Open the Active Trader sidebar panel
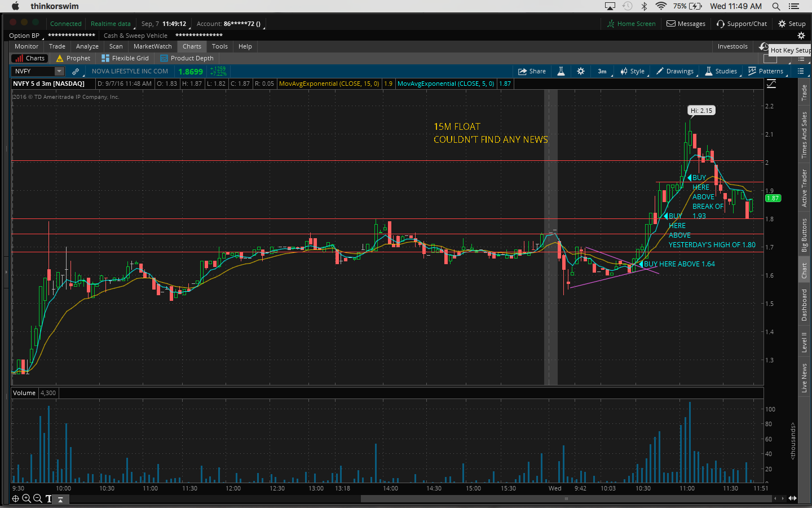 pos(805,188)
